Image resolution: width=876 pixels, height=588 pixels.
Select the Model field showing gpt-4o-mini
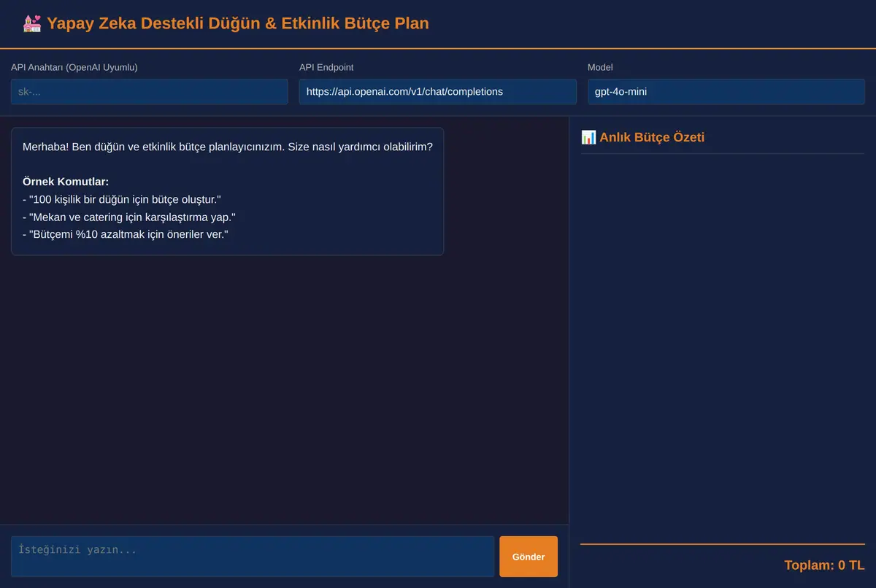click(726, 92)
